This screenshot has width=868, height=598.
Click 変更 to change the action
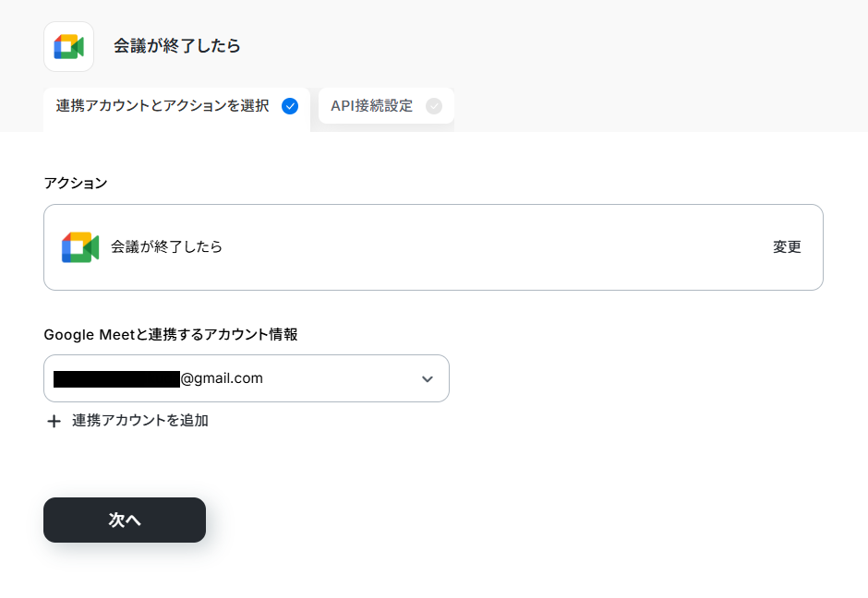[x=787, y=246]
